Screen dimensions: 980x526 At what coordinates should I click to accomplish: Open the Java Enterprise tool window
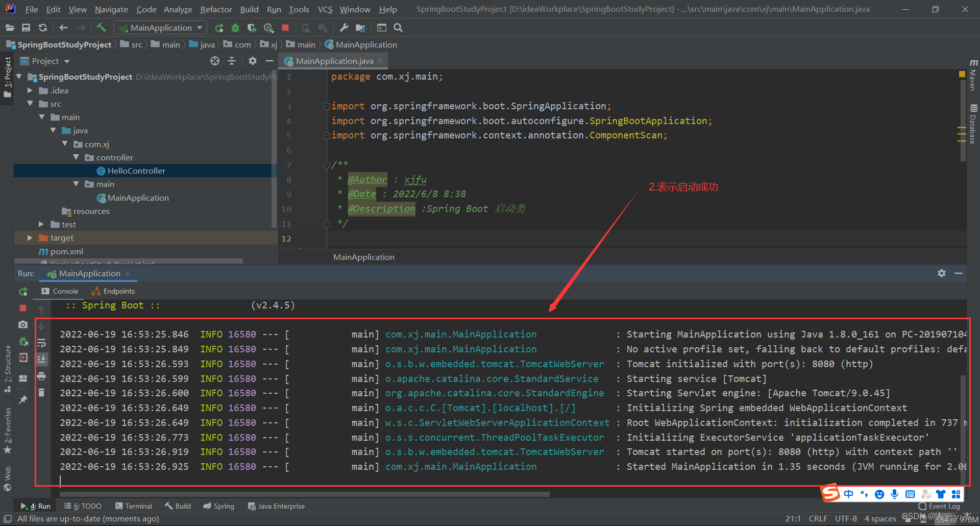tap(276, 506)
